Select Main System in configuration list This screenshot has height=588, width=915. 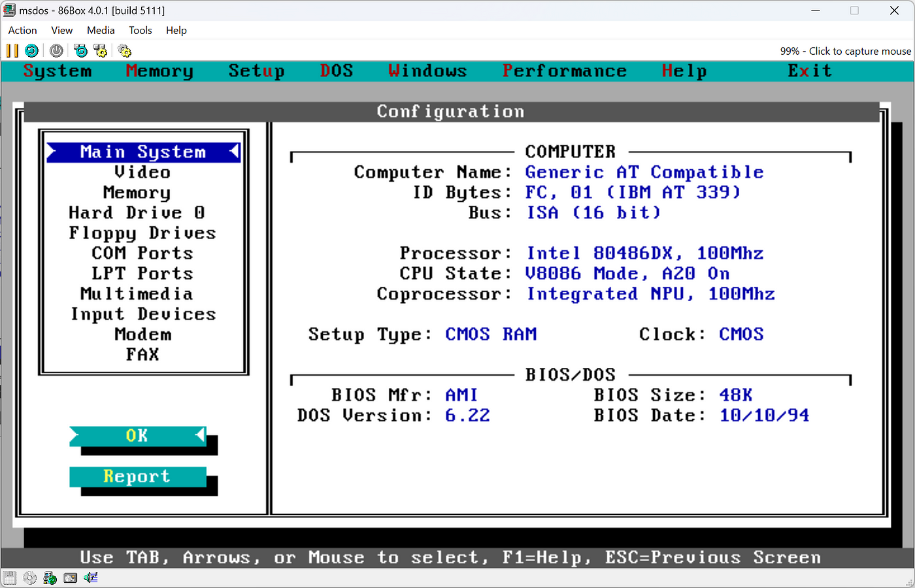coord(143,152)
